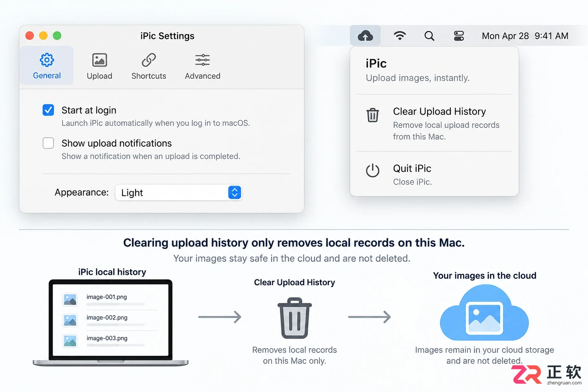Uncheck the Start at login checkbox
Image resolution: width=588 pixels, height=392 pixels.
point(48,110)
